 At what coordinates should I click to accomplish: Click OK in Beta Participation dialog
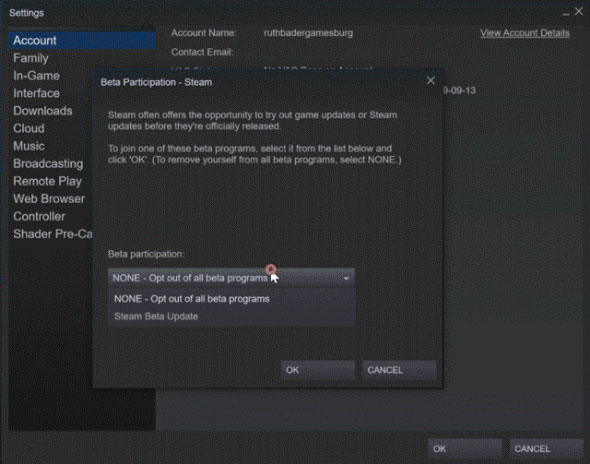point(318,370)
